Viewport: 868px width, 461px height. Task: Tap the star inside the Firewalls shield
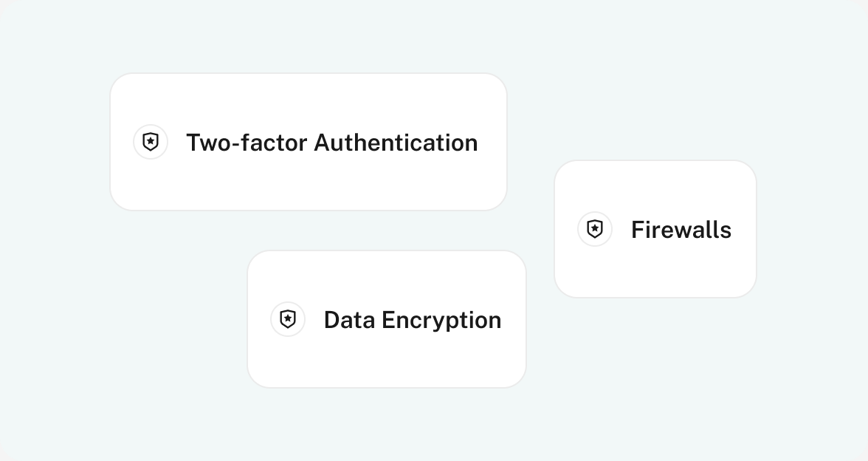coord(595,228)
